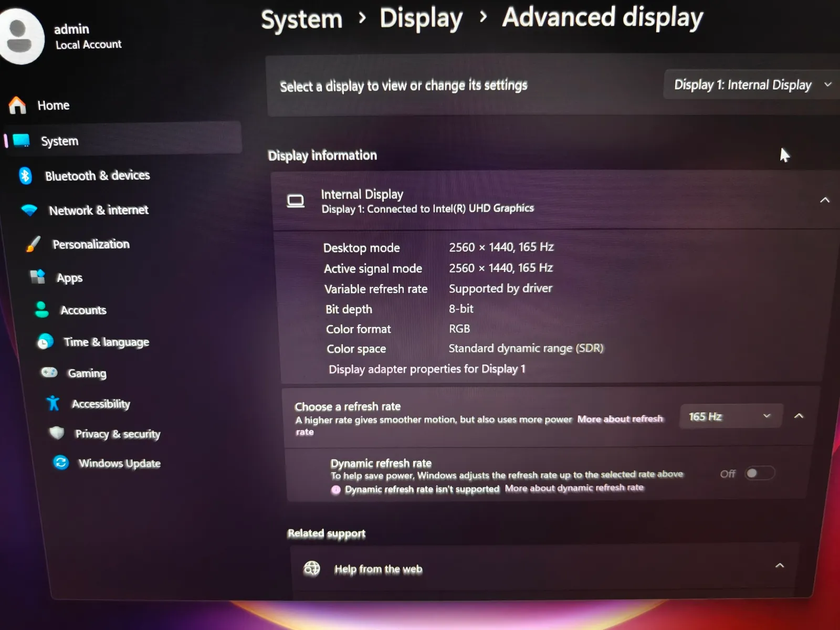Screen dimensions: 840x630
Task: Click the Bluetooth icon in sidebar
Action: pos(25,175)
